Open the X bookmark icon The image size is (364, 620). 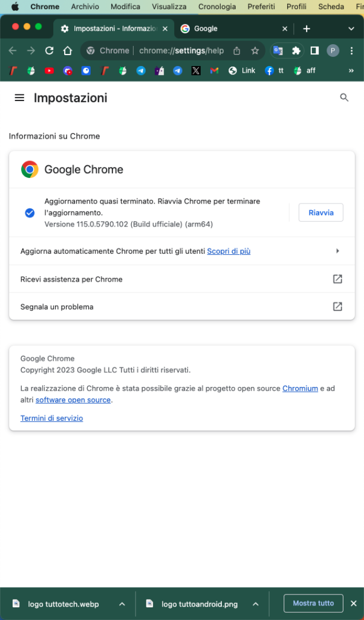point(196,71)
